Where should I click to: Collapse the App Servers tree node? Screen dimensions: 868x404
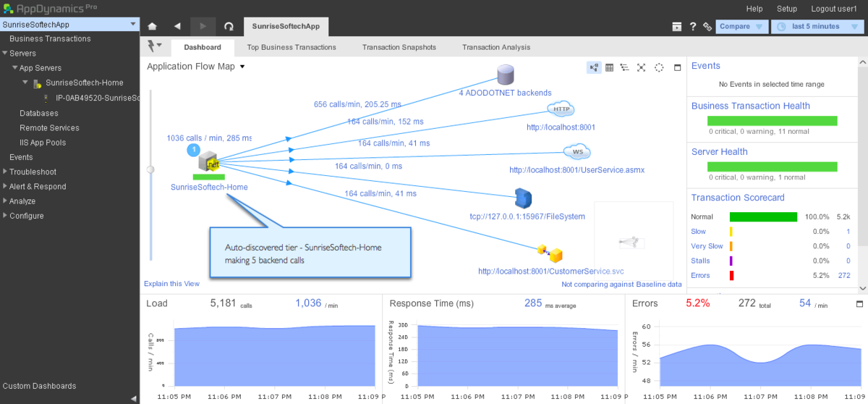14,68
